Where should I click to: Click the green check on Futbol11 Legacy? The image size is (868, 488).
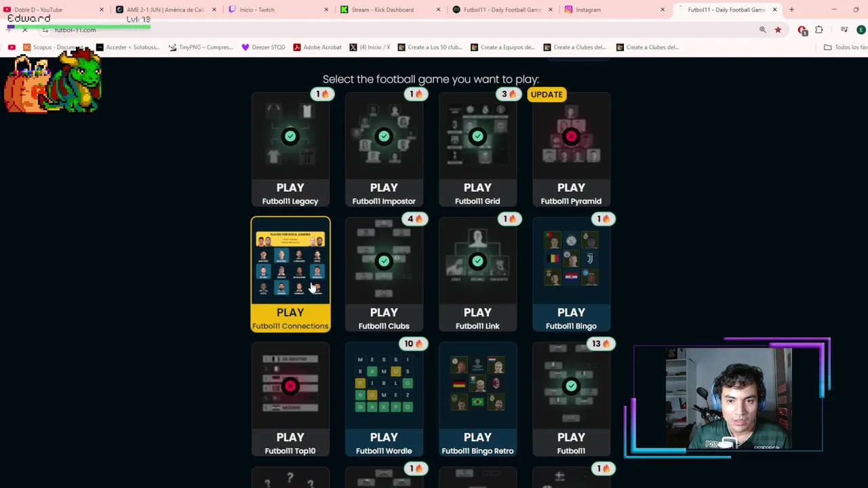(290, 136)
